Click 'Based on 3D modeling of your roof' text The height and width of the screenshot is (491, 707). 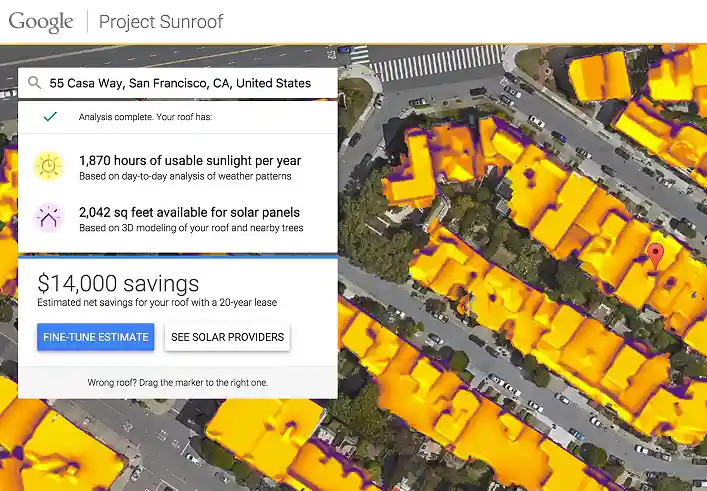point(191,228)
